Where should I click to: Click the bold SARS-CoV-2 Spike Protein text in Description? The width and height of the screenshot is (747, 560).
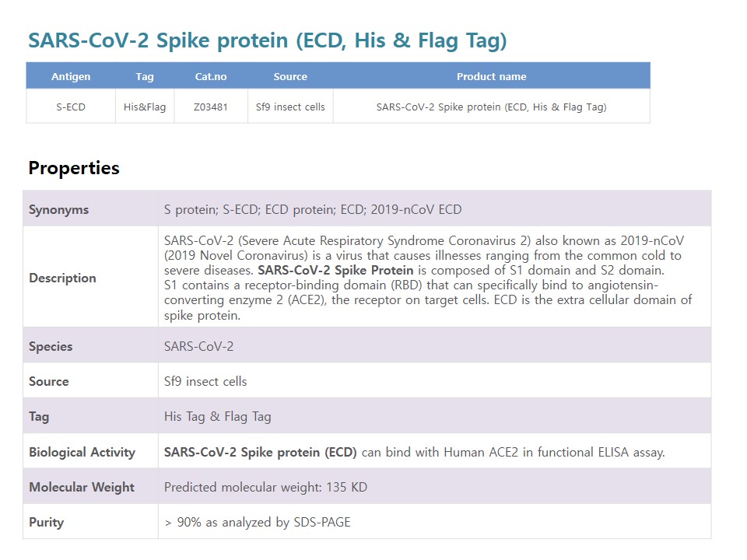[x=335, y=271]
